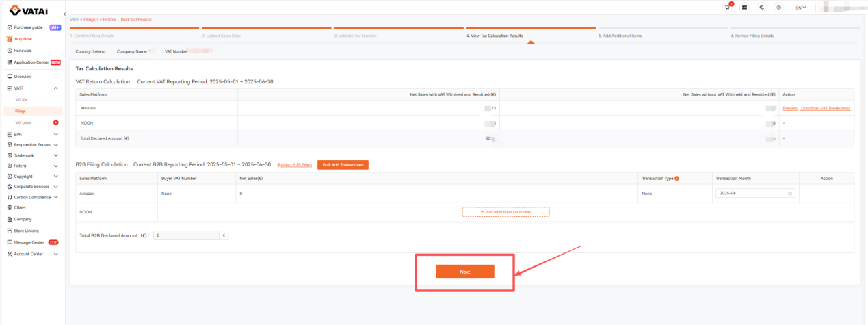The height and width of the screenshot is (325, 868).
Task: Click the Application Center icon
Action: 10,62
